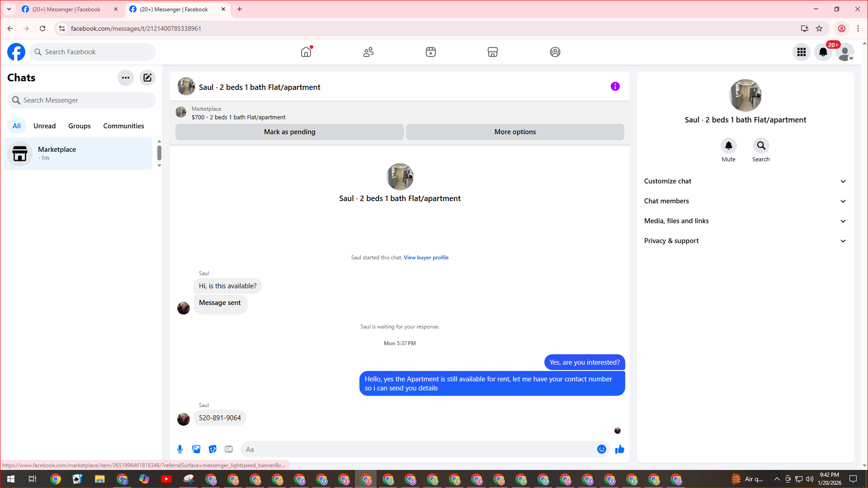Open YouTube app in taskbar
Screen dimensions: 868x488
tap(166, 479)
